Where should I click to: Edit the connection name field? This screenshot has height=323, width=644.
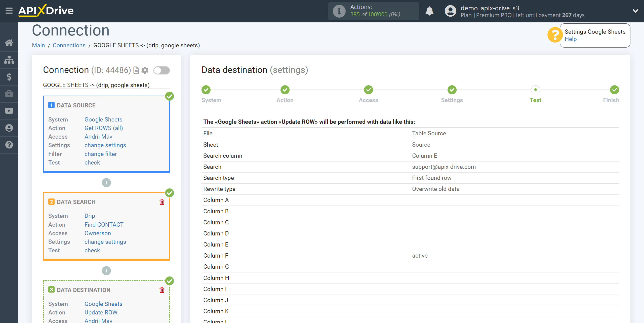pos(106,85)
